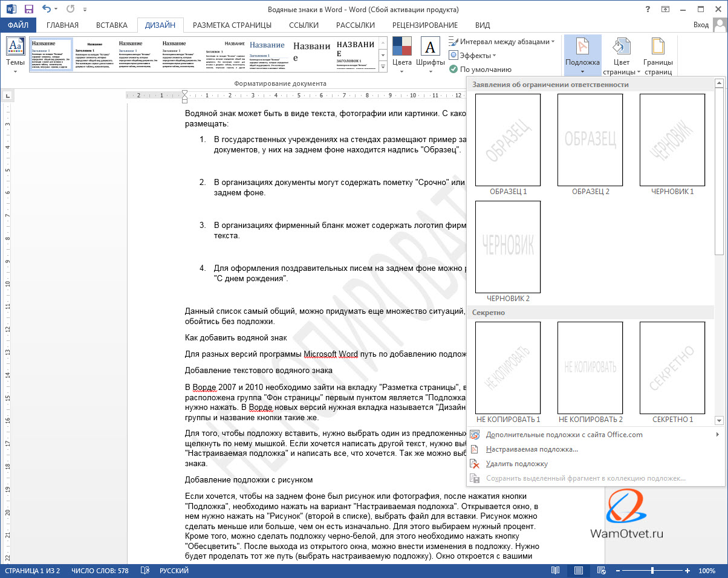728x578 pixels.
Task: Open Интервал между абзацами dropdown
Action: coord(502,42)
